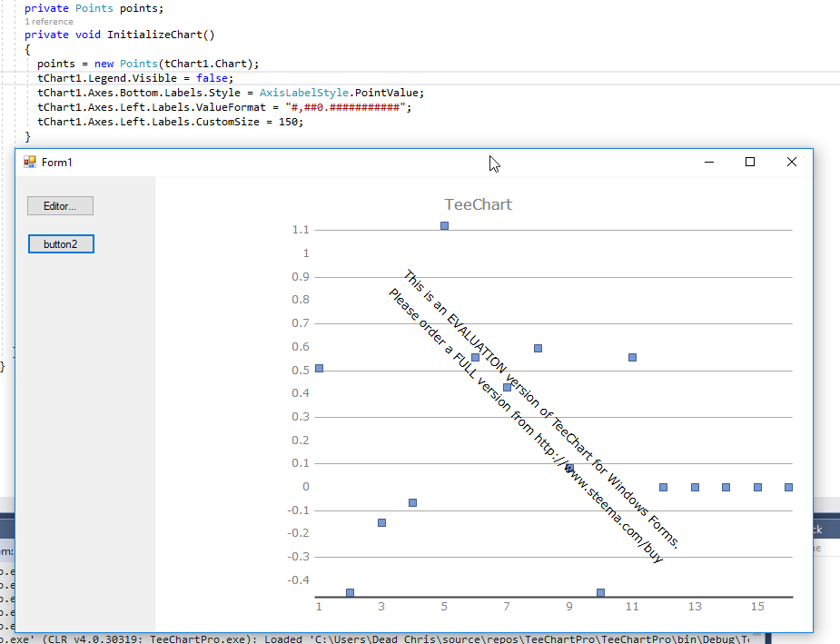Click the "3" bottom axis label
The height and width of the screenshot is (644, 840).
(381, 607)
